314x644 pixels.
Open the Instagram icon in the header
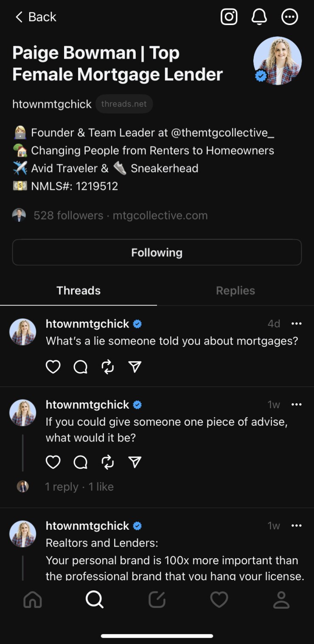pyautogui.click(x=229, y=17)
